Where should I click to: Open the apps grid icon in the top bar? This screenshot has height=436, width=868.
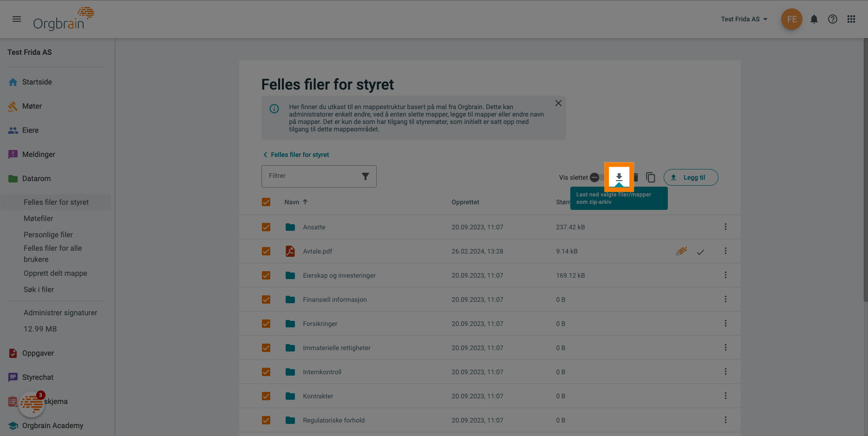pyautogui.click(x=851, y=19)
